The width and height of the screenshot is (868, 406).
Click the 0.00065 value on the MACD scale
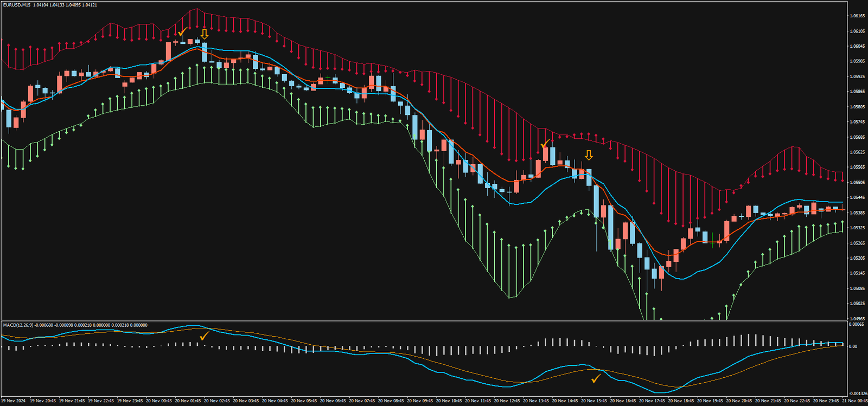pyautogui.click(x=856, y=324)
